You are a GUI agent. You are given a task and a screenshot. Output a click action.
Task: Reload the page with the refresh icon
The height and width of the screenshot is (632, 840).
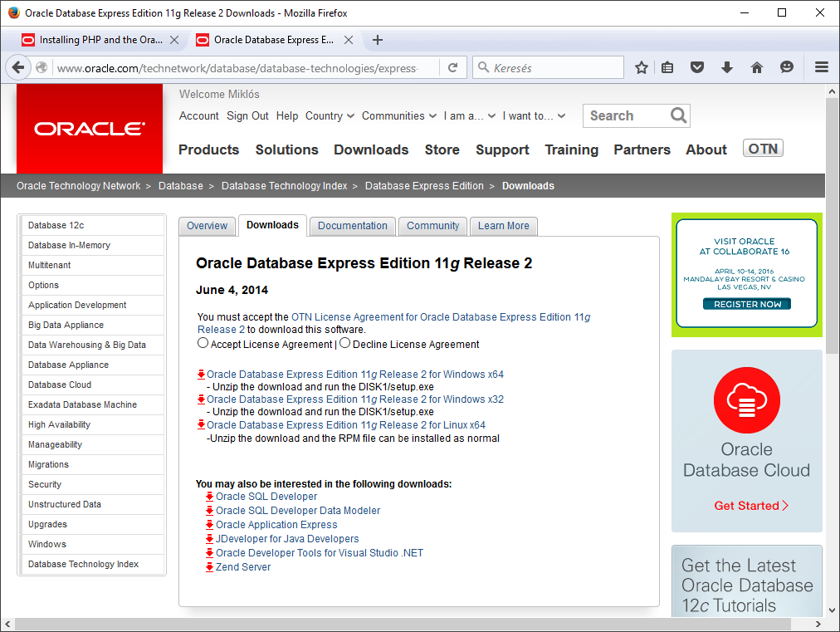click(x=452, y=67)
